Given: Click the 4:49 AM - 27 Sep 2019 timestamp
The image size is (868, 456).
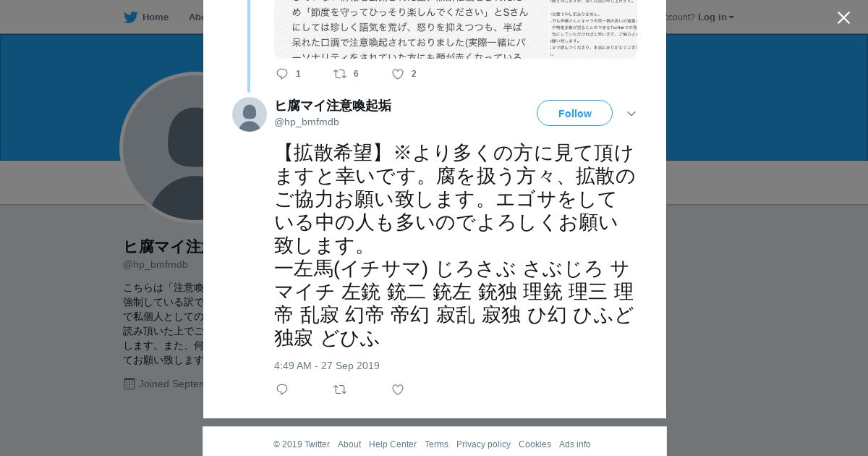Looking at the screenshot, I should point(327,366).
